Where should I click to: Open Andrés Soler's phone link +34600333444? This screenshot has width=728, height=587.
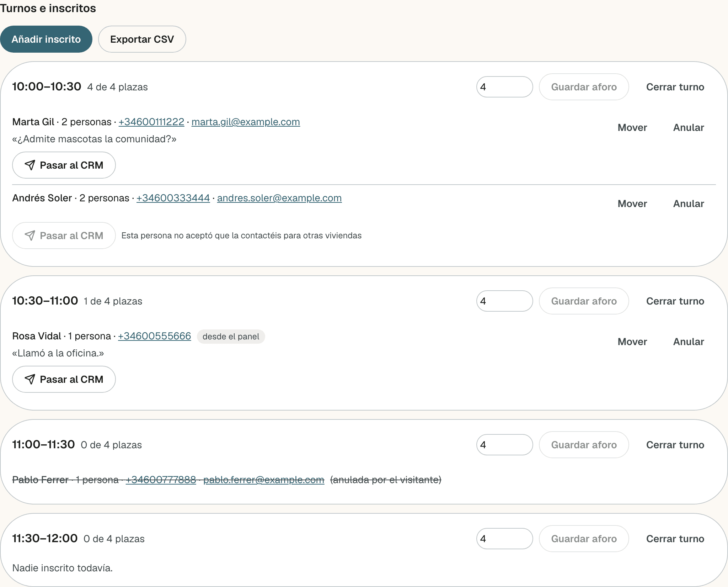point(173,198)
